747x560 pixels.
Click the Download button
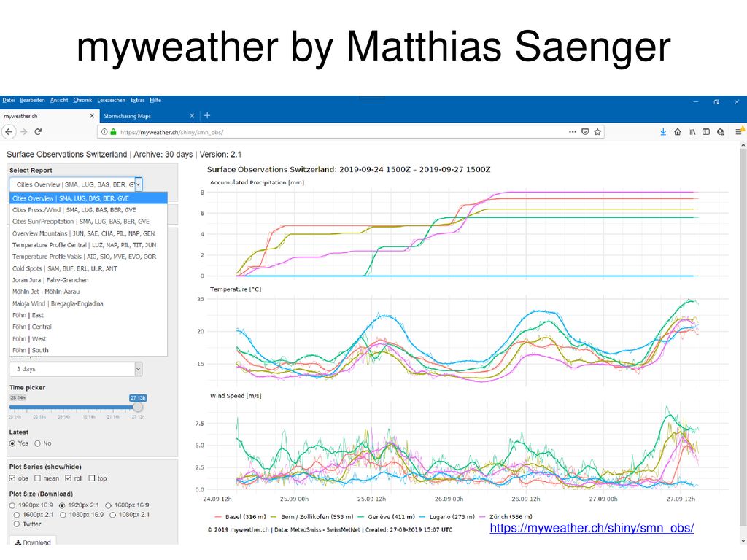[x=33, y=542]
